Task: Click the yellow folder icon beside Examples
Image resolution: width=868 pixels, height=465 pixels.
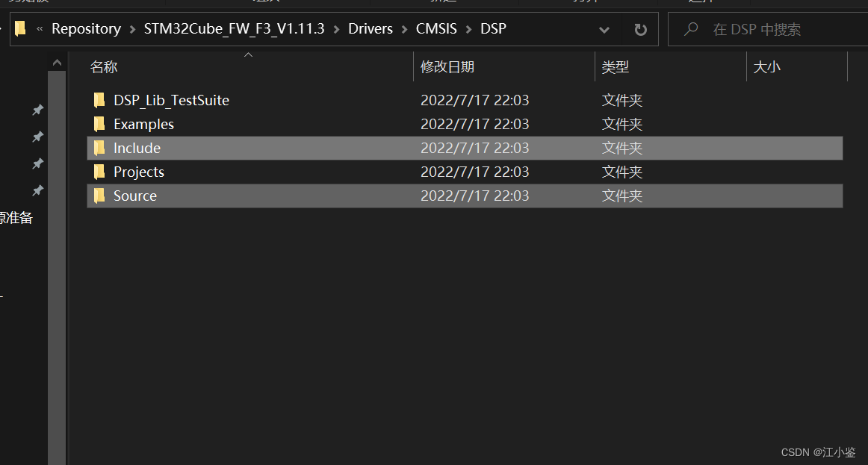Action: pyautogui.click(x=99, y=124)
